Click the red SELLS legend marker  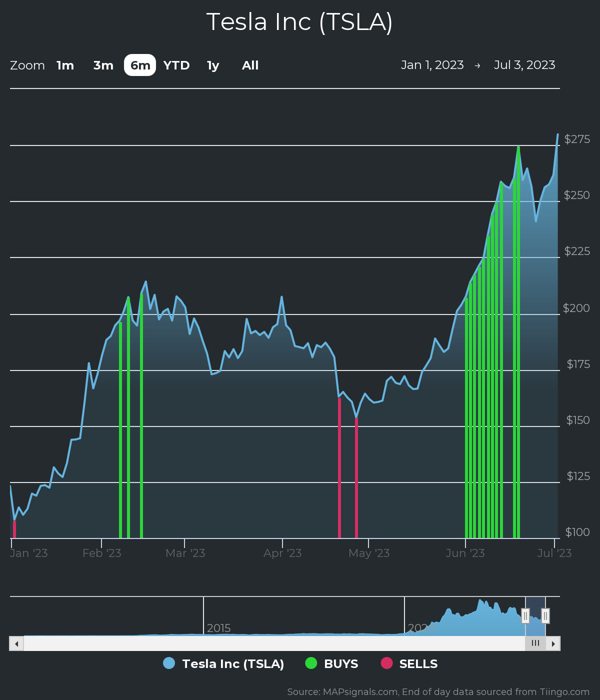(x=386, y=663)
